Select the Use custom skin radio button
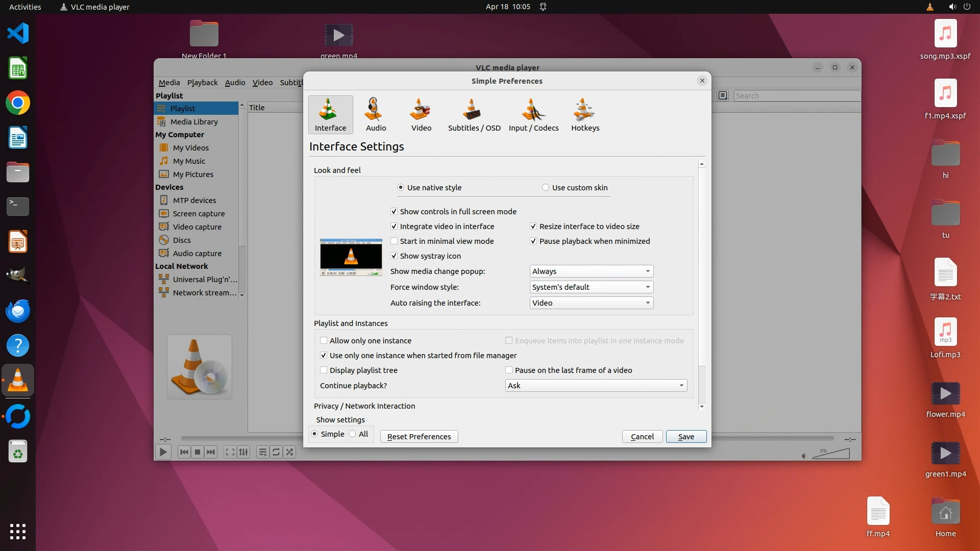 tap(546, 188)
